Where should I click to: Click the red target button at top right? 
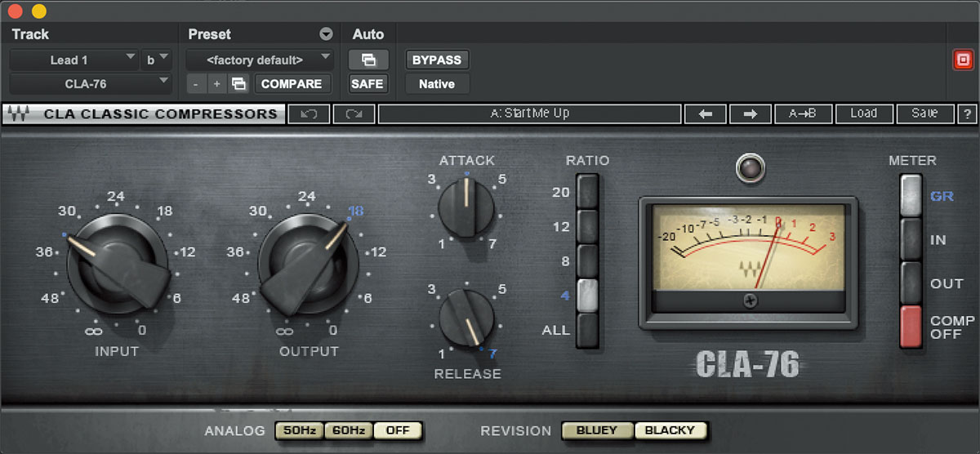963,60
